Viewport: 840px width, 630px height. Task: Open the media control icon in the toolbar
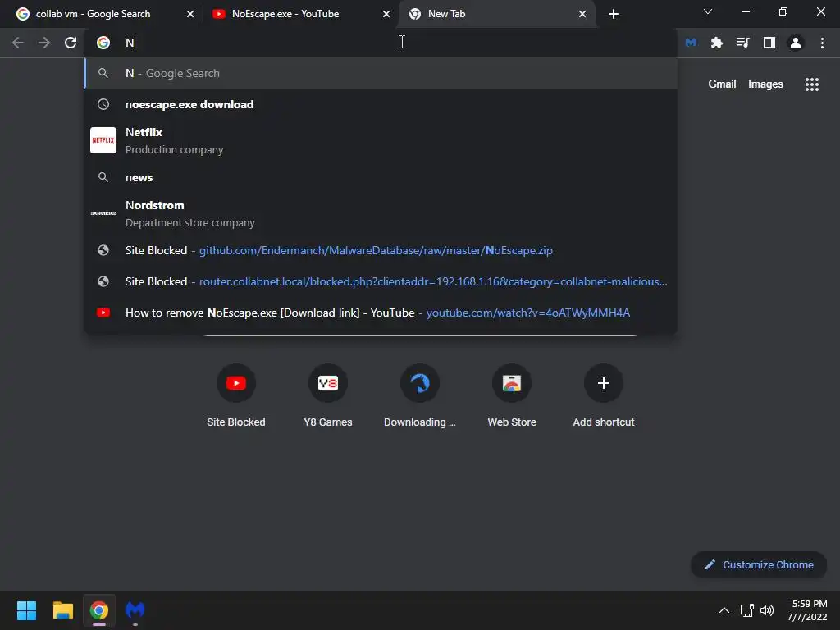click(x=742, y=43)
